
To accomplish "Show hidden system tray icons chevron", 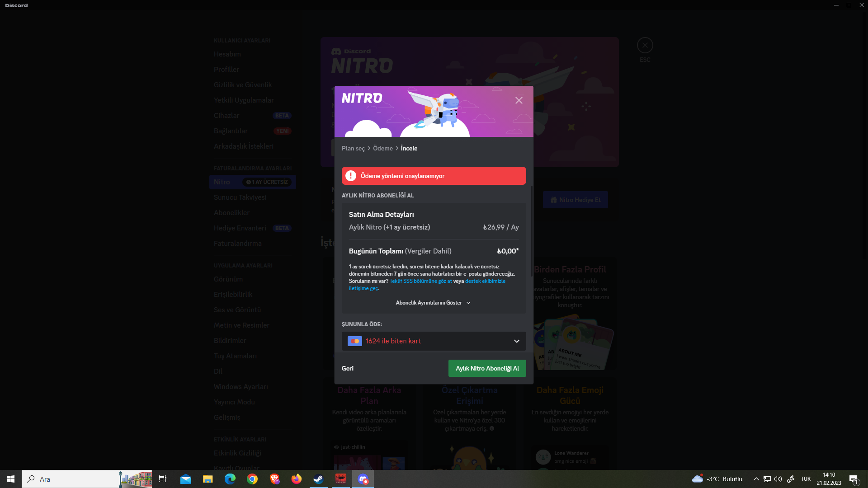I will click(x=756, y=479).
